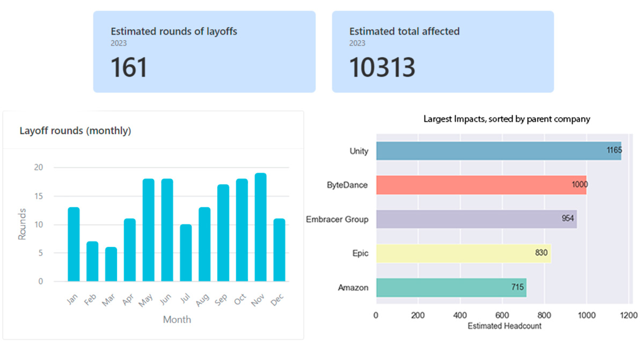Viewport: 644px width, 349px height.
Task: Click the 'Epic' company axis label
Action: pyautogui.click(x=361, y=253)
